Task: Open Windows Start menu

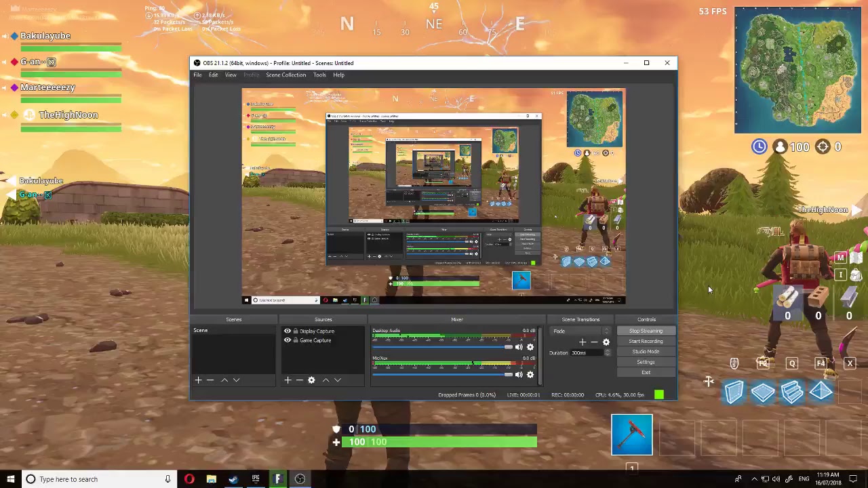Action: [11, 479]
